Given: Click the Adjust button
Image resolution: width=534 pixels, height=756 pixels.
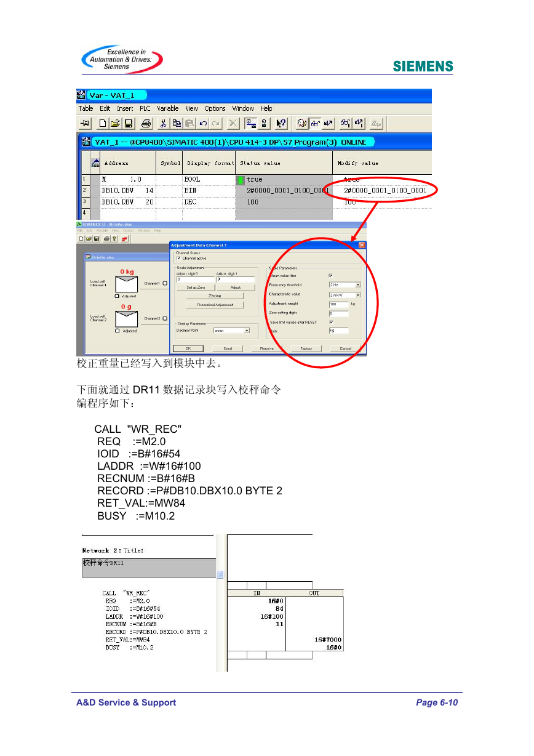Looking at the screenshot, I should point(236,288).
